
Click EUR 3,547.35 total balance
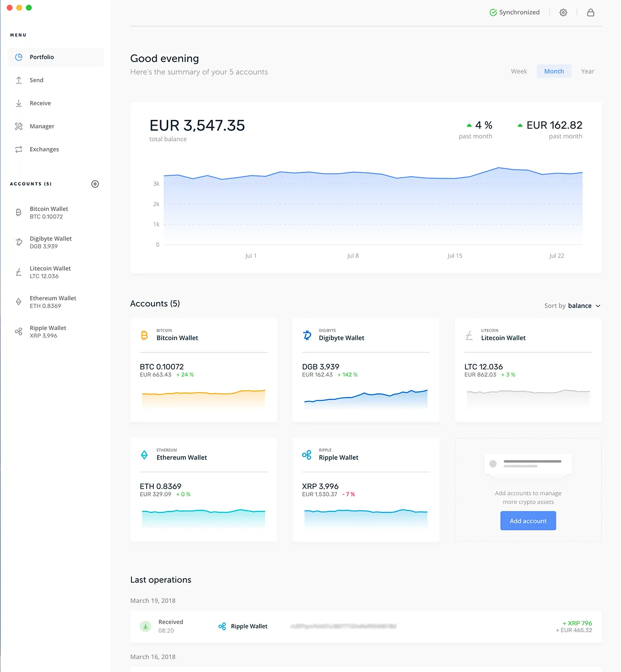point(197,126)
